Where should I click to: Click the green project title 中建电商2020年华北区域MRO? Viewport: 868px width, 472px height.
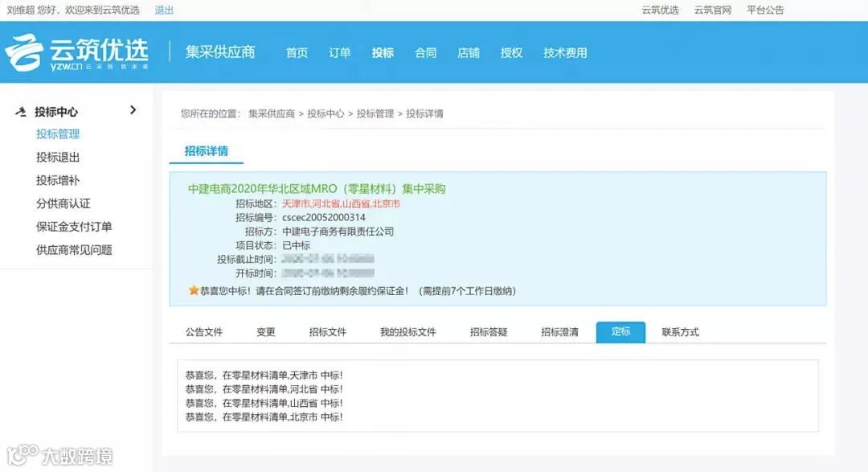coord(317,189)
